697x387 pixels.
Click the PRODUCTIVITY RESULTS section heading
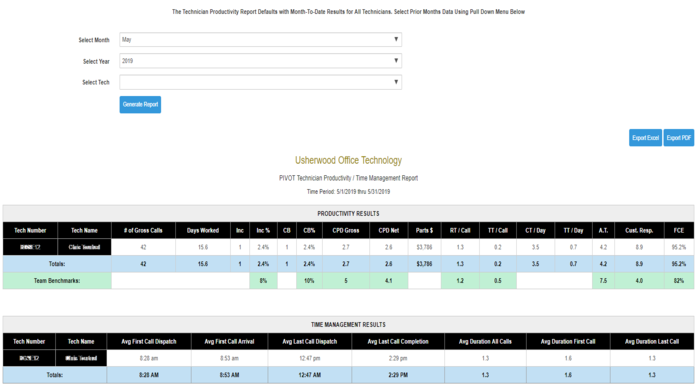[348, 214]
